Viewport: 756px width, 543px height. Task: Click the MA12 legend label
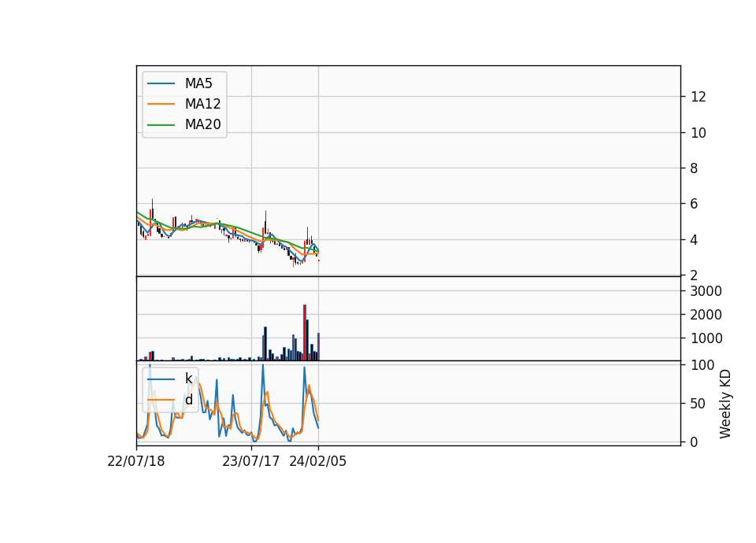point(202,104)
